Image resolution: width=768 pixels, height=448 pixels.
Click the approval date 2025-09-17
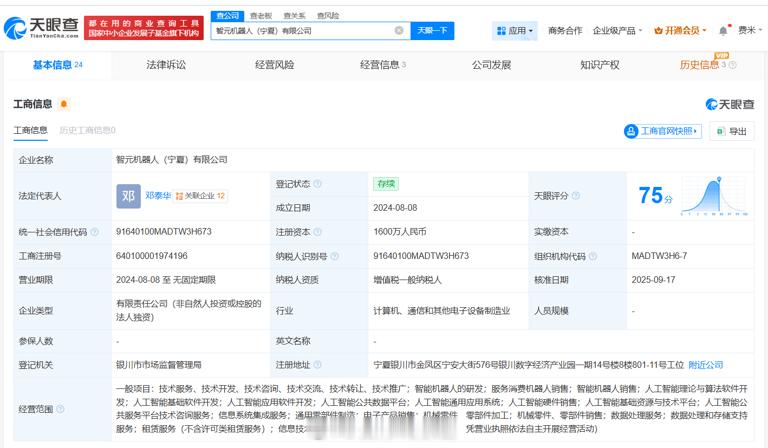tap(653, 280)
